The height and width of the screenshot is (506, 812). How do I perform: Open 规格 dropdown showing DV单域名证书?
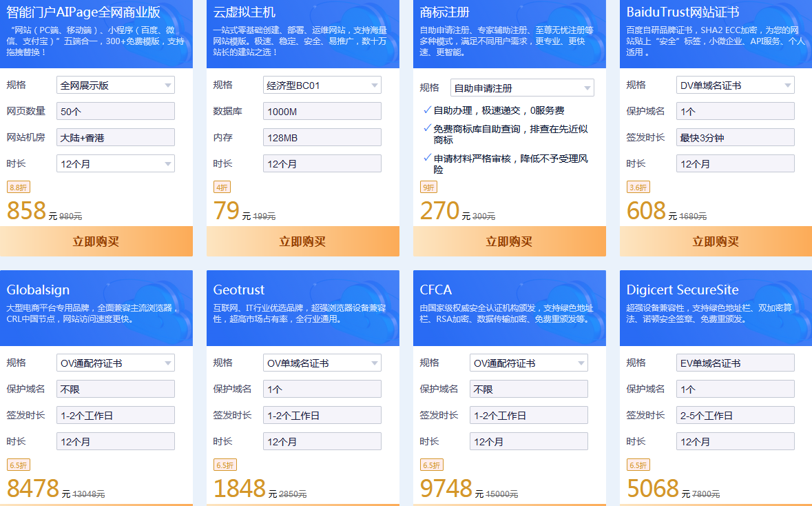pos(736,85)
